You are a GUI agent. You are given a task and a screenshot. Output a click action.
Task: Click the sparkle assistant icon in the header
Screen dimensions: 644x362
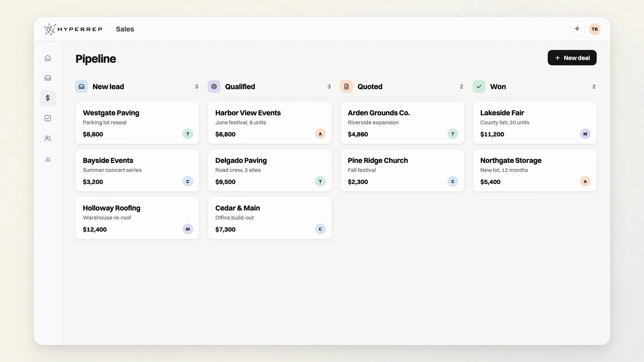pos(577,29)
